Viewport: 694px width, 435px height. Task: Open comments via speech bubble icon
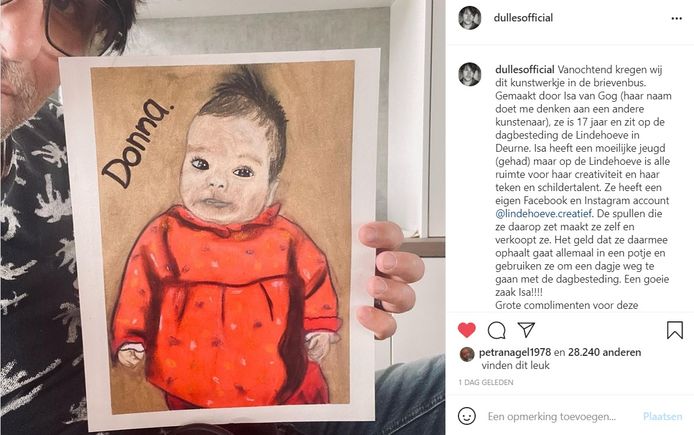[497, 330]
